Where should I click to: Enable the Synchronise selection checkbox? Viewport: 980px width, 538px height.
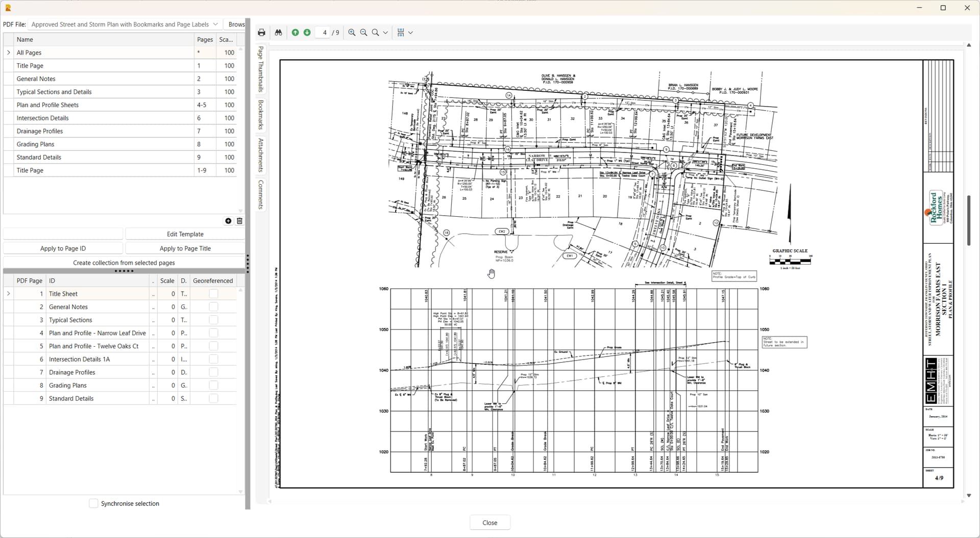[x=93, y=503]
